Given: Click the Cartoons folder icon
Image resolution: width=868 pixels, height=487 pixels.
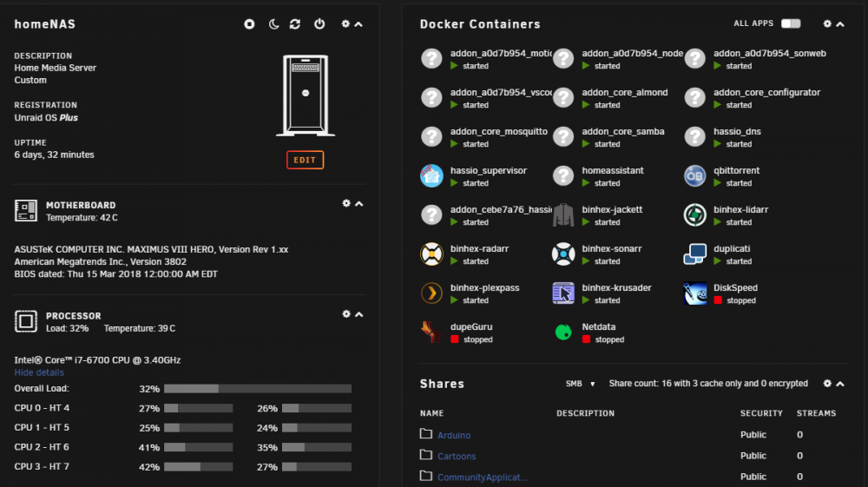Looking at the screenshot, I should 425,454.
